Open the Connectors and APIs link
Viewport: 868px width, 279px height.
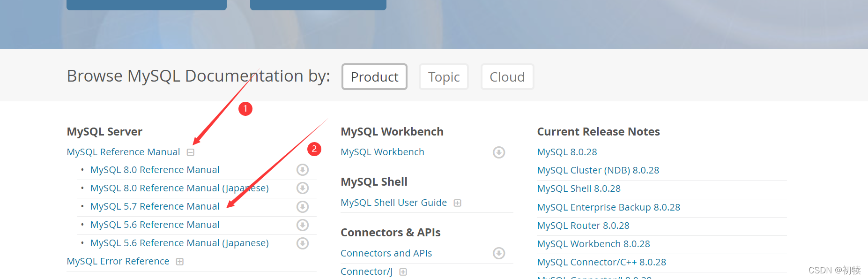(386, 253)
